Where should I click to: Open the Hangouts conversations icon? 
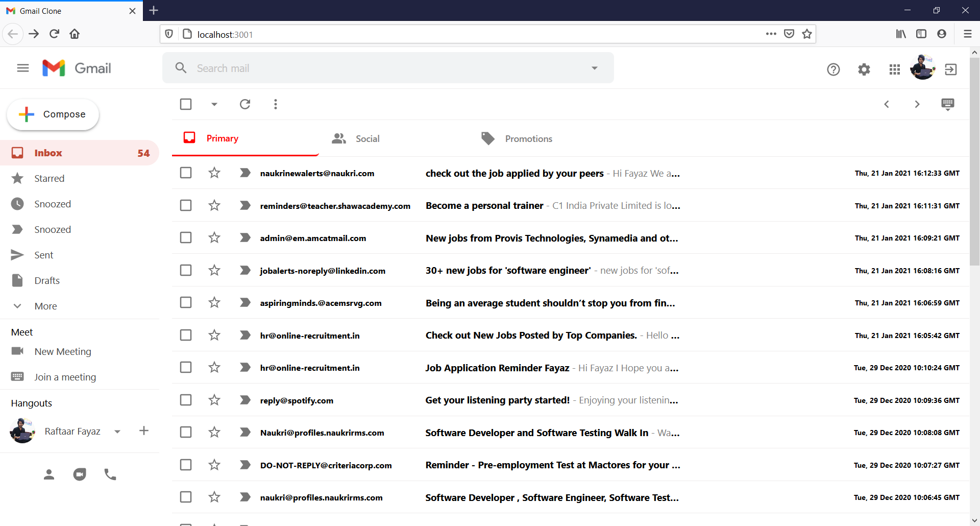(x=80, y=474)
